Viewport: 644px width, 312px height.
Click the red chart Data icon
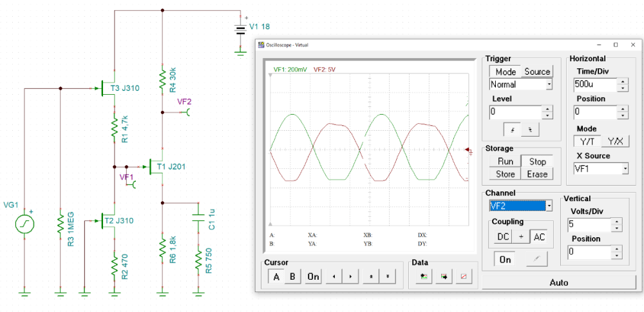pos(464,277)
